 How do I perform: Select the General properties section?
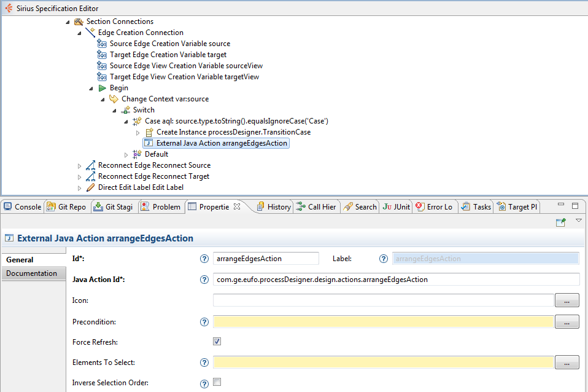[33, 260]
